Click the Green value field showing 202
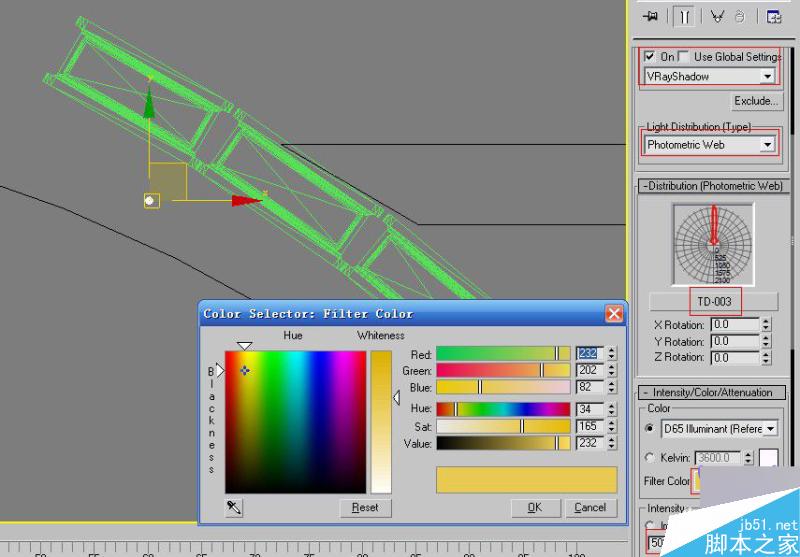Screen dimensions: 800x557 591,370
